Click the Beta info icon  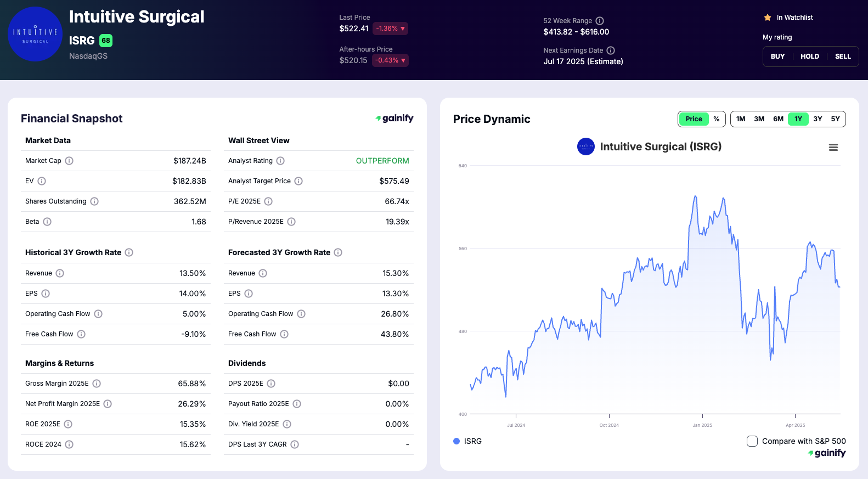pos(47,222)
